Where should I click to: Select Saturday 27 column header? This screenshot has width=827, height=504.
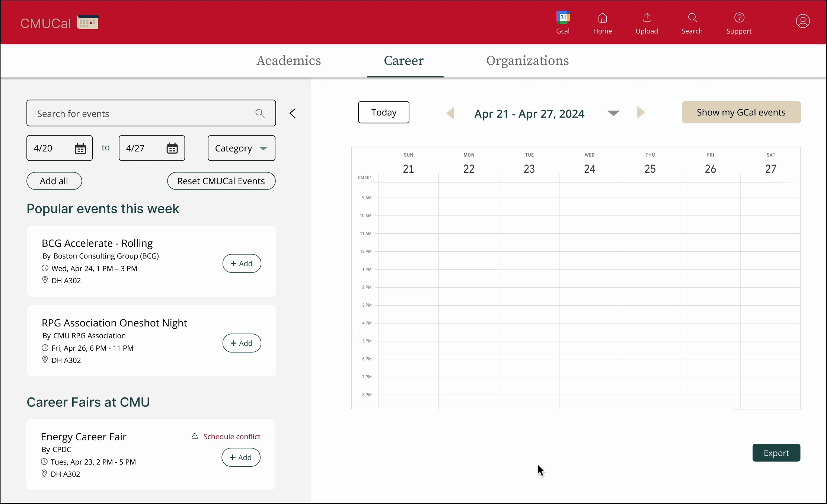[771, 164]
